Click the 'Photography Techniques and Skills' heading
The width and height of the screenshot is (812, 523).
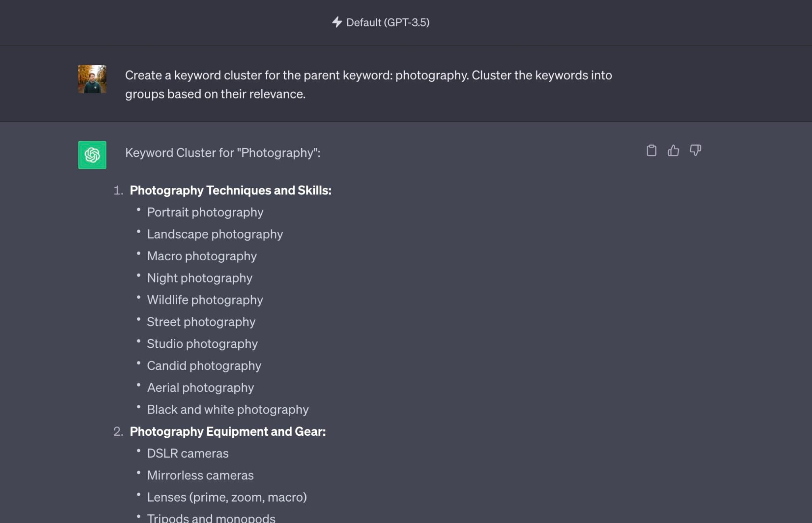pyautogui.click(x=230, y=190)
